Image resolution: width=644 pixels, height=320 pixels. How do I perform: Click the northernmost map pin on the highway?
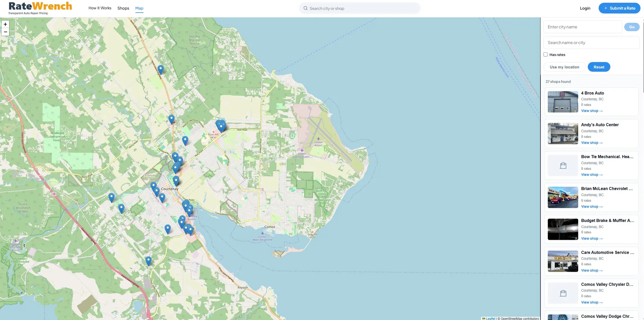coord(161,70)
